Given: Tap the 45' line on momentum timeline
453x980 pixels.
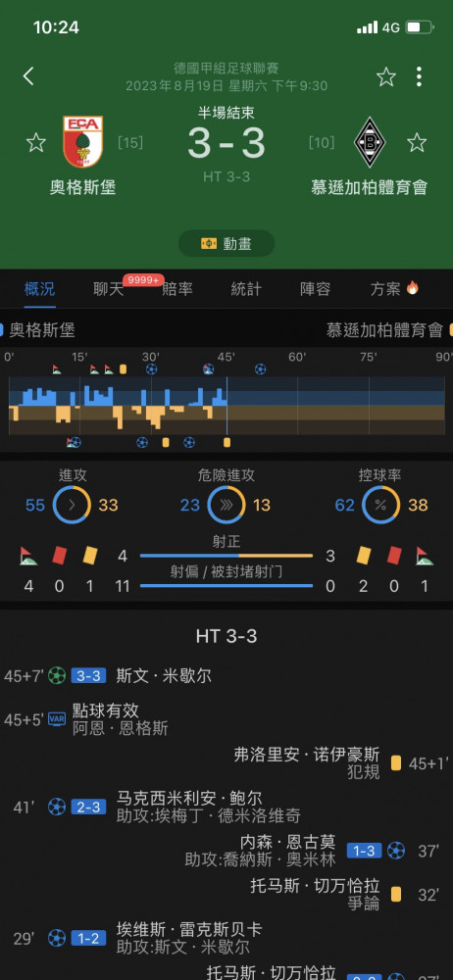Looking at the screenshot, I should [x=226, y=405].
